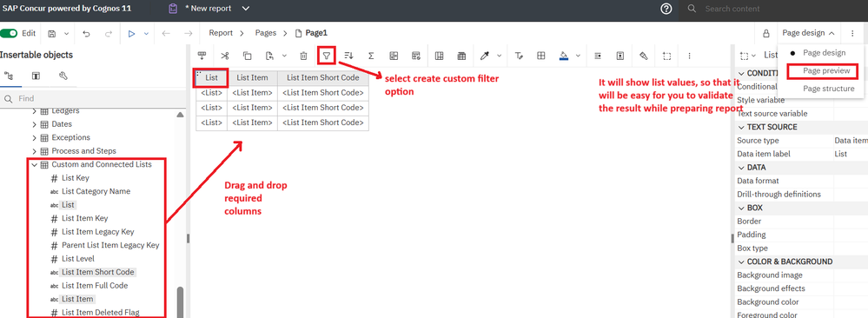Click the Undo arrow icon
The width and height of the screenshot is (868, 318).
pyautogui.click(x=86, y=33)
